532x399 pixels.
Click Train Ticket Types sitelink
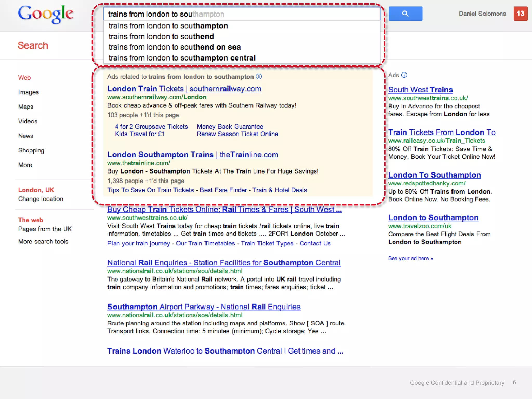(267, 243)
